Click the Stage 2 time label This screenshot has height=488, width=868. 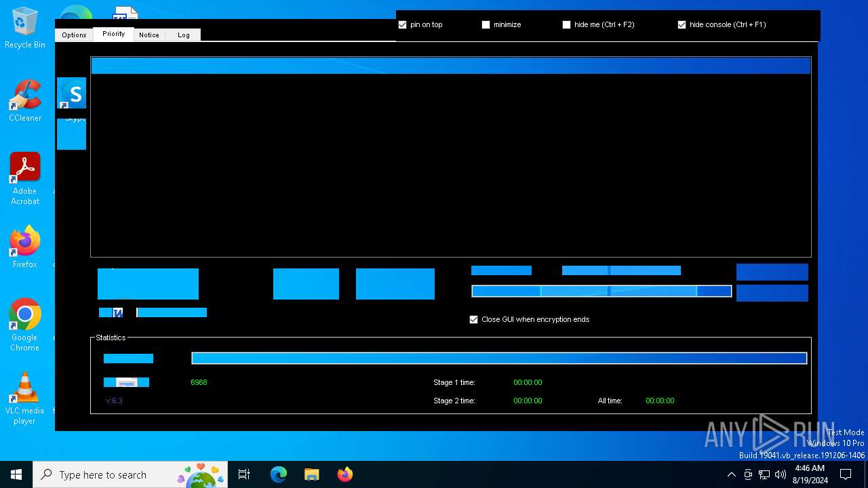coord(454,401)
